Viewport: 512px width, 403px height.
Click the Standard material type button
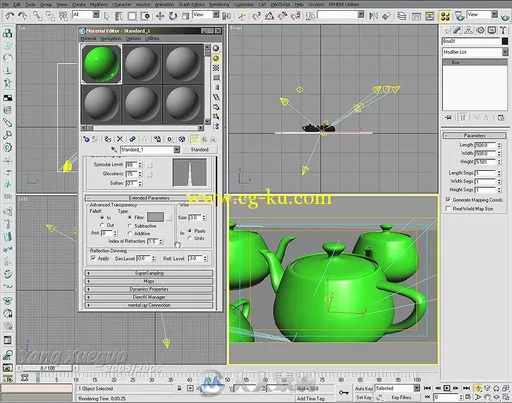tap(199, 150)
